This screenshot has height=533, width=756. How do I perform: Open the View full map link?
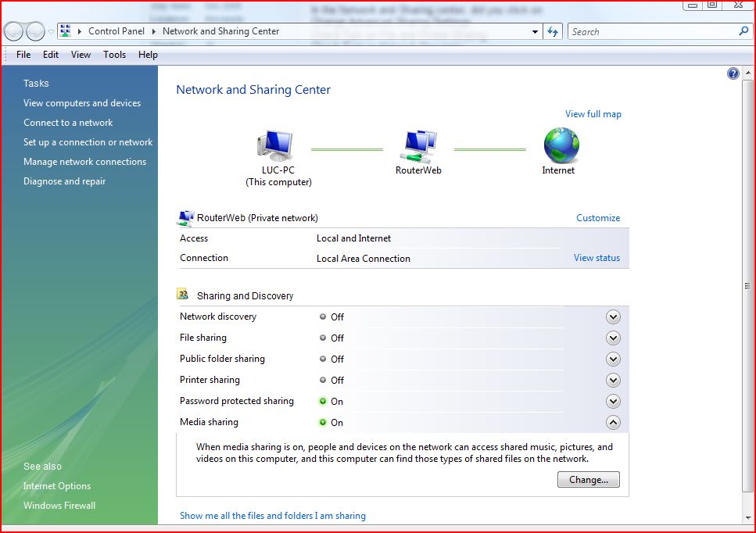click(x=593, y=114)
